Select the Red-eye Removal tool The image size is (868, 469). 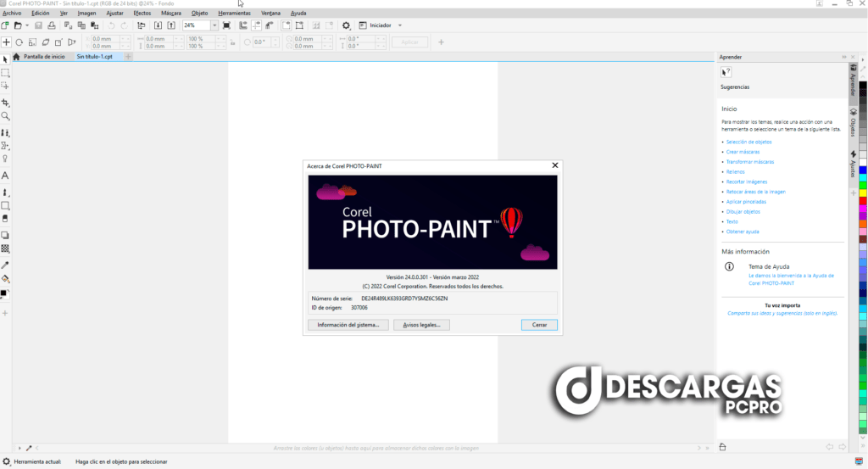[x=5, y=159]
